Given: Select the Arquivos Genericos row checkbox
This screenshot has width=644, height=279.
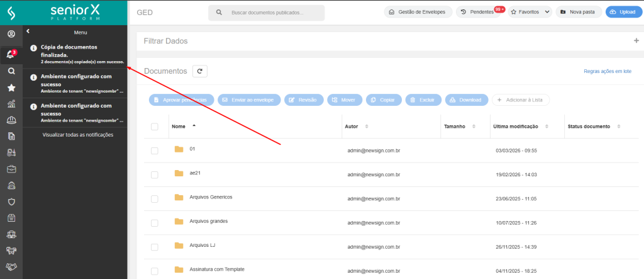Looking at the screenshot, I should (155, 198).
